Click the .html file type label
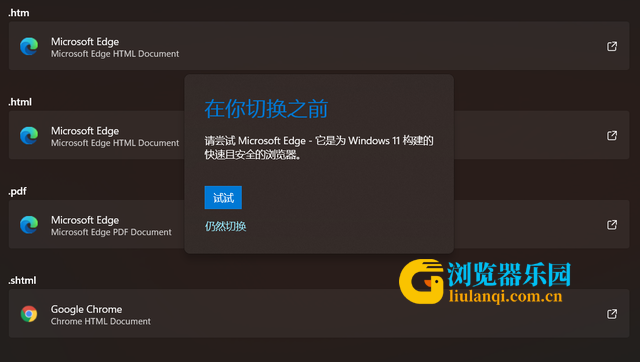This screenshot has height=362, width=640. (20, 102)
